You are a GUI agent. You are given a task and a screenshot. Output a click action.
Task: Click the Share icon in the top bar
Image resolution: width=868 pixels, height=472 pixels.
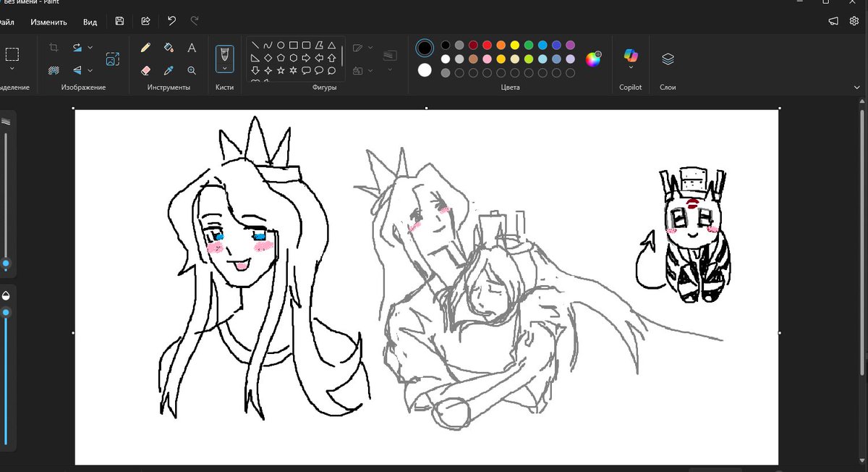point(145,22)
